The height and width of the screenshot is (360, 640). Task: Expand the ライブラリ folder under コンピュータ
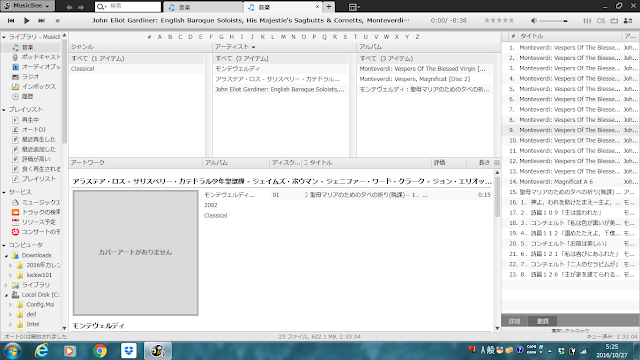6,285
